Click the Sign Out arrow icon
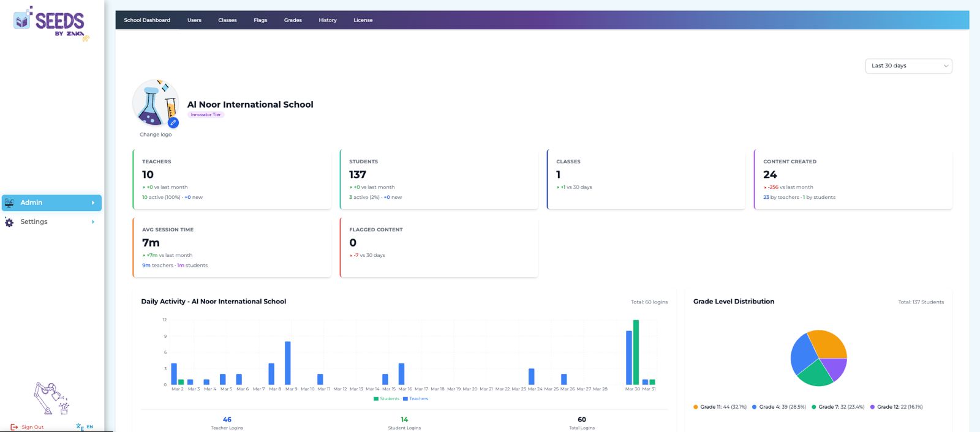The height and width of the screenshot is (432, 980). tap(14, 427)
